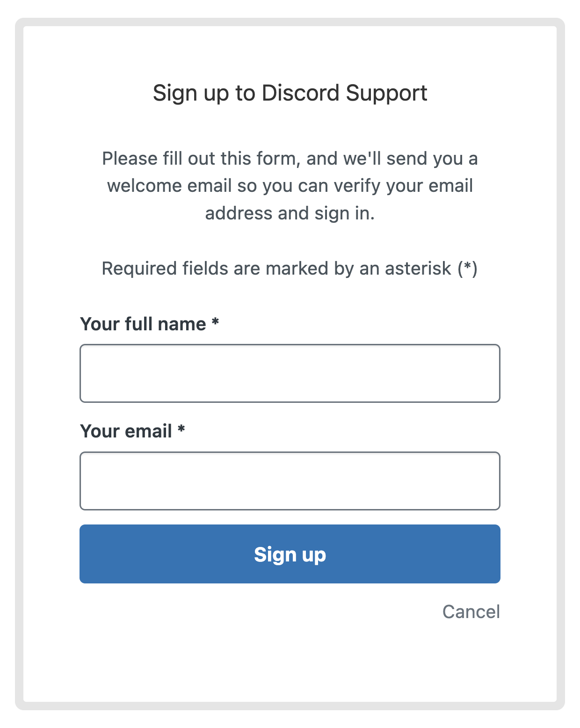Image resolution: width=580 pixels, height=728 pixels.
Task: Click the asterisk beside Your full name
Action: coord(215,322)
